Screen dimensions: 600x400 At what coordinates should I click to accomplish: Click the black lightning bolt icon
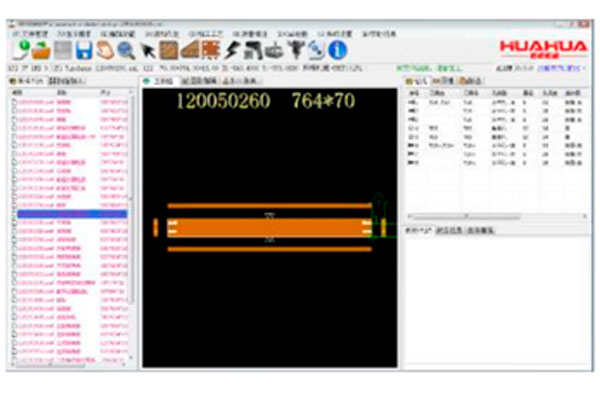[231, 51]
